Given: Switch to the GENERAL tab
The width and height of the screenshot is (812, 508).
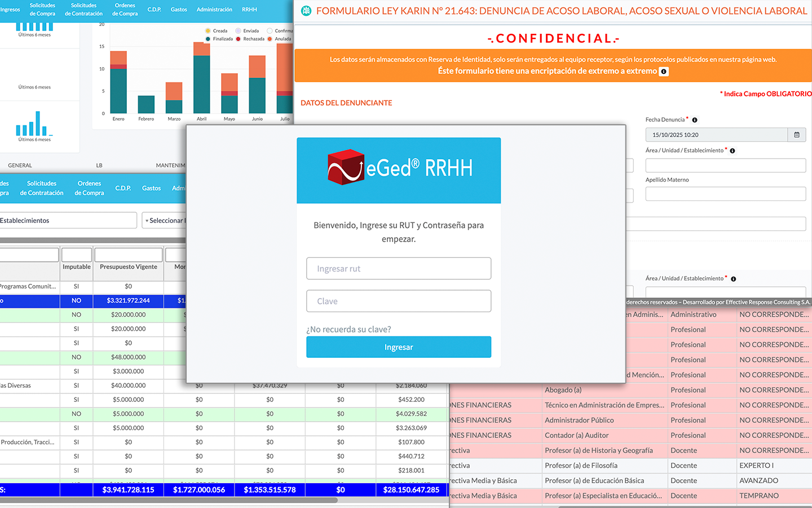Looking at the screenshot, I should click(20, 165).
